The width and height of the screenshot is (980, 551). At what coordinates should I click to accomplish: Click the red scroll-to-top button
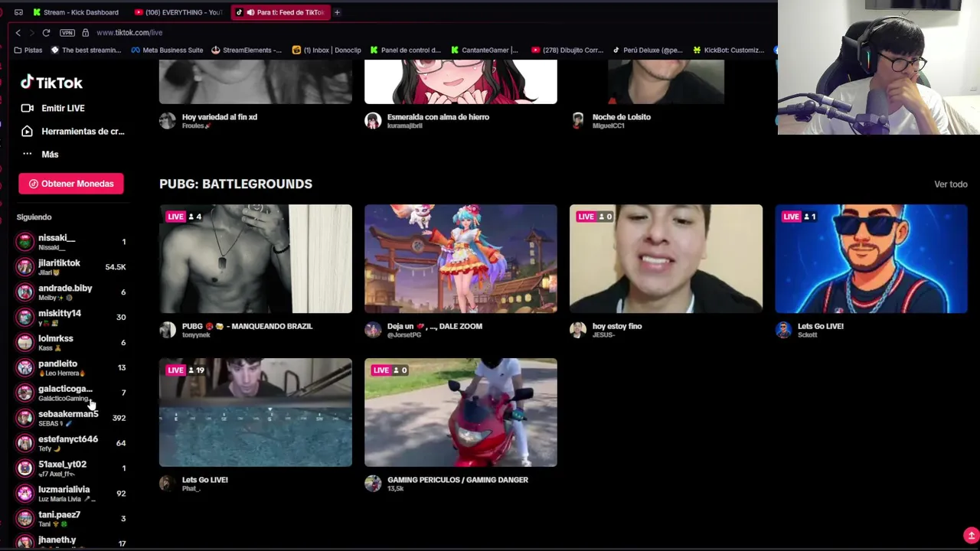(x=971, y=535)
